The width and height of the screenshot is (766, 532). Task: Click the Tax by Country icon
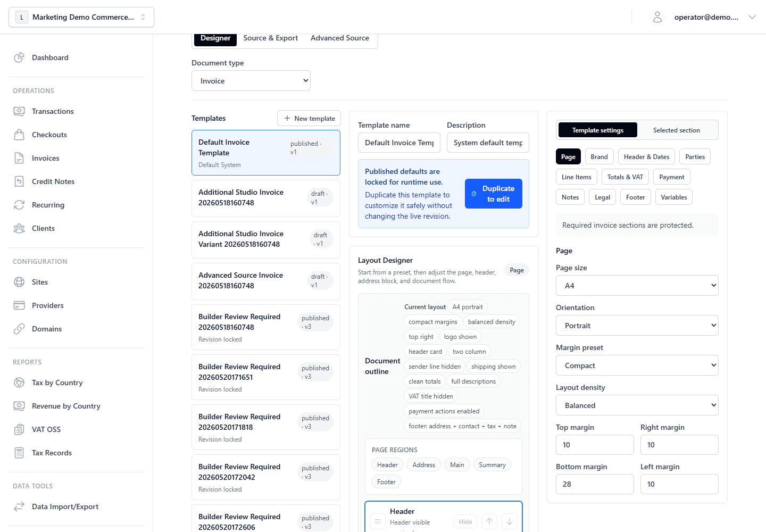tap(19, 383)
